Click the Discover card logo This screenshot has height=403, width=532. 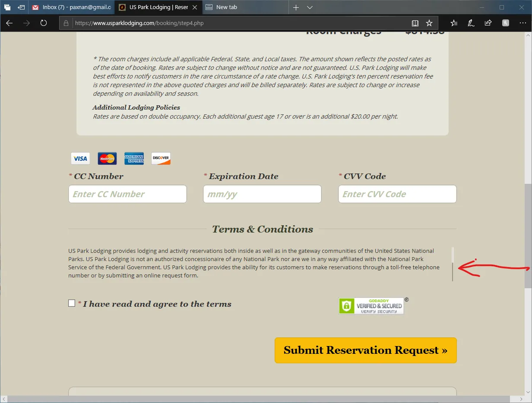click(161, 158)
